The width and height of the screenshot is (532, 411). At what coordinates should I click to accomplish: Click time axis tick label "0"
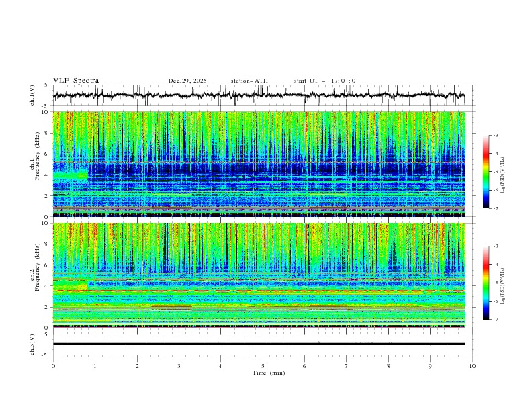click(53, 366)
